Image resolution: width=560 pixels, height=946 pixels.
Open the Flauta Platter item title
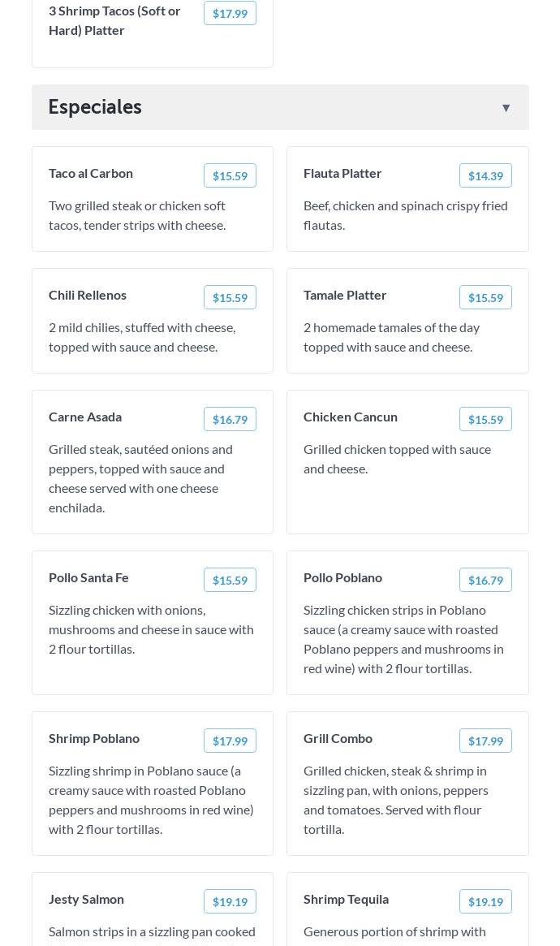[342, 173]
